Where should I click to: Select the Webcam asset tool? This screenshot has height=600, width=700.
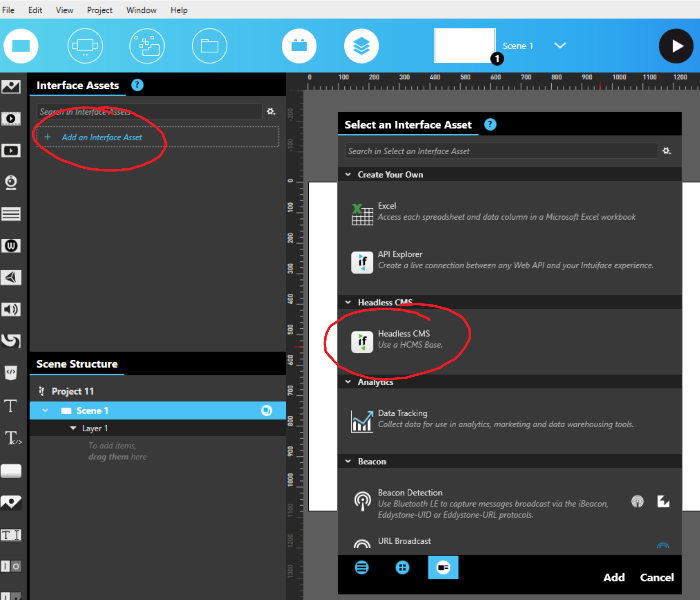(x=11, y=182)
